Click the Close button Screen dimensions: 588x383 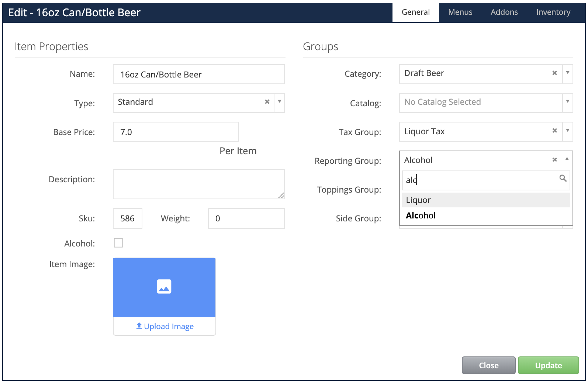point(488,365)
